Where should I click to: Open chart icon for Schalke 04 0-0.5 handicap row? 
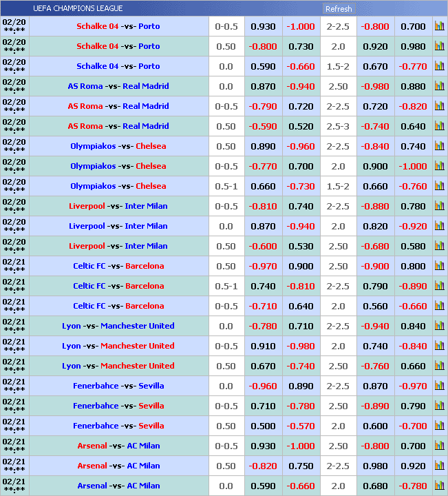click(439, 27)
